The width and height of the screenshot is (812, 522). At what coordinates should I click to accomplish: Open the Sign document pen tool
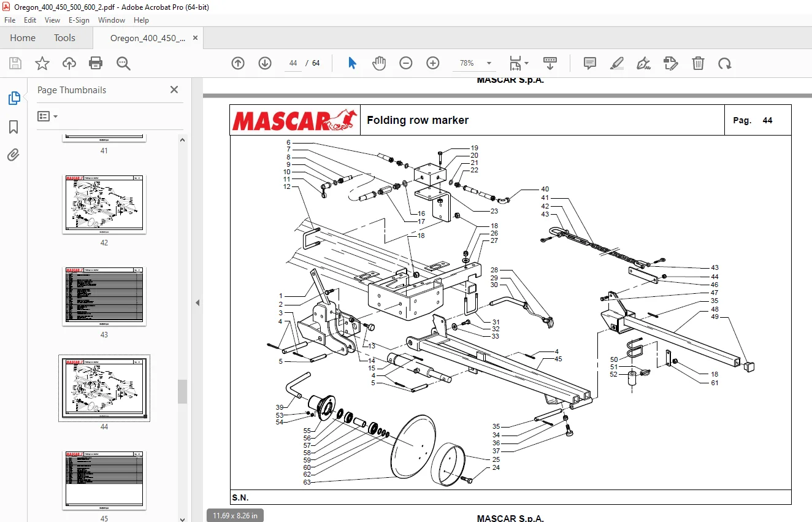click(x=644, y=63)
